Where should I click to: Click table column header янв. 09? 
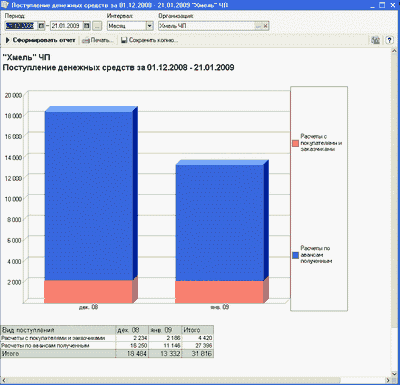165,330
